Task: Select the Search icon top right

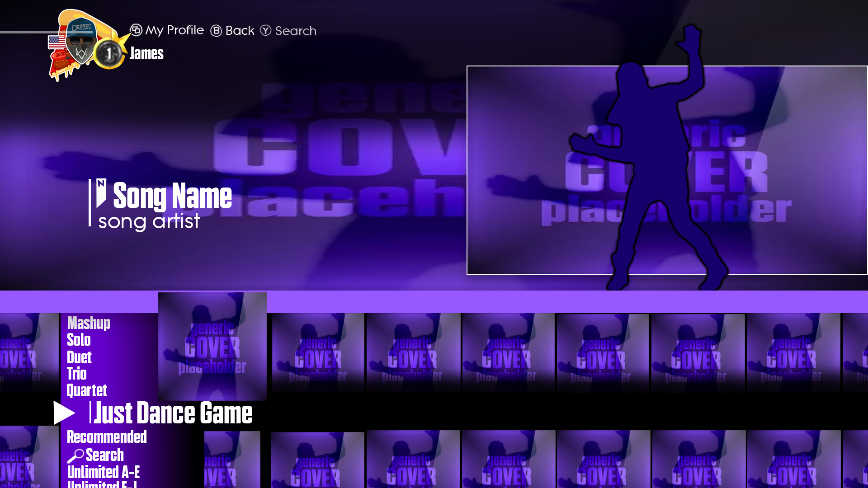Action: [x=265, y=30]
